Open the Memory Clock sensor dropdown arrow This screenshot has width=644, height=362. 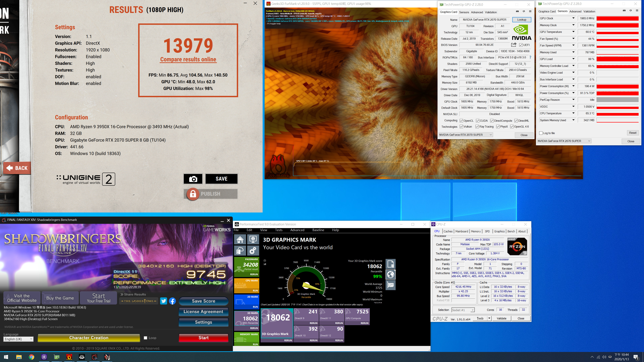click(x=574, y=25)
